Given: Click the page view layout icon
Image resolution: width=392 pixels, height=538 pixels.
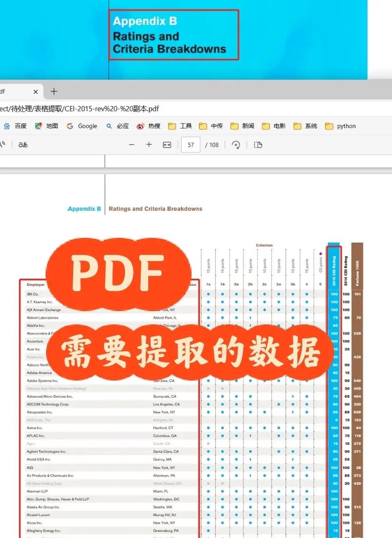Looking at the screenshot, I should pyautogui.click(x=258, y=145).
